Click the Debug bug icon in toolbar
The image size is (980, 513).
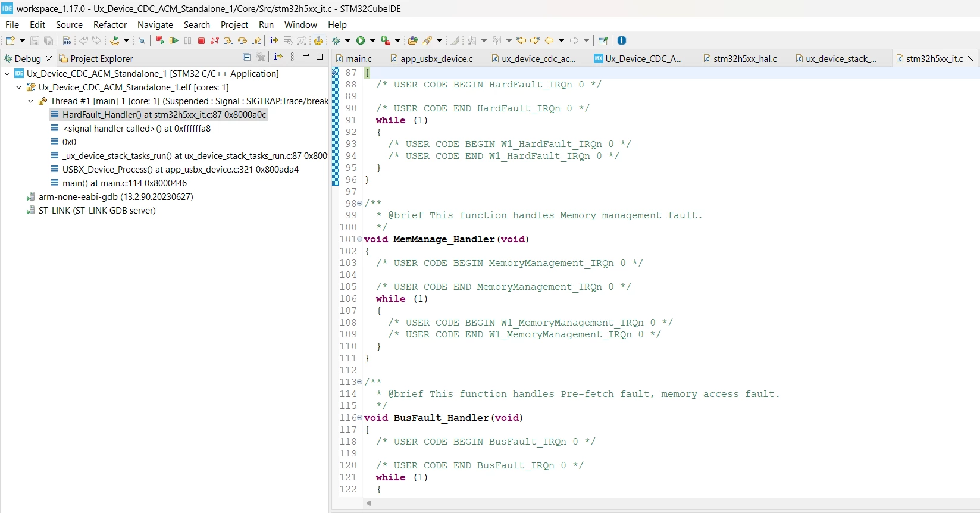point(336,40)
